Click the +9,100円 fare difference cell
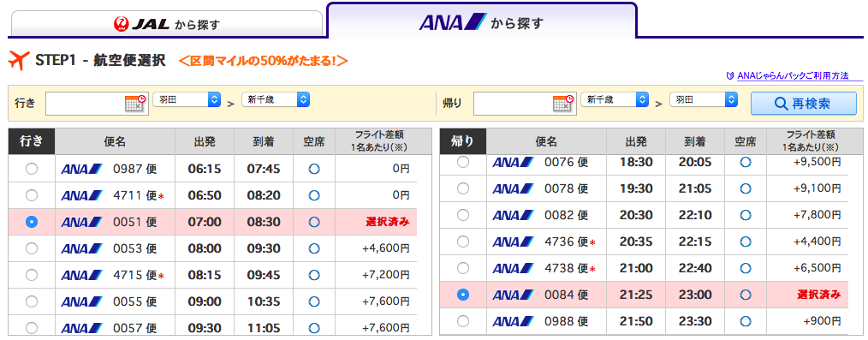The width and height of the screenshot is (868, 340). click(807, 188)
